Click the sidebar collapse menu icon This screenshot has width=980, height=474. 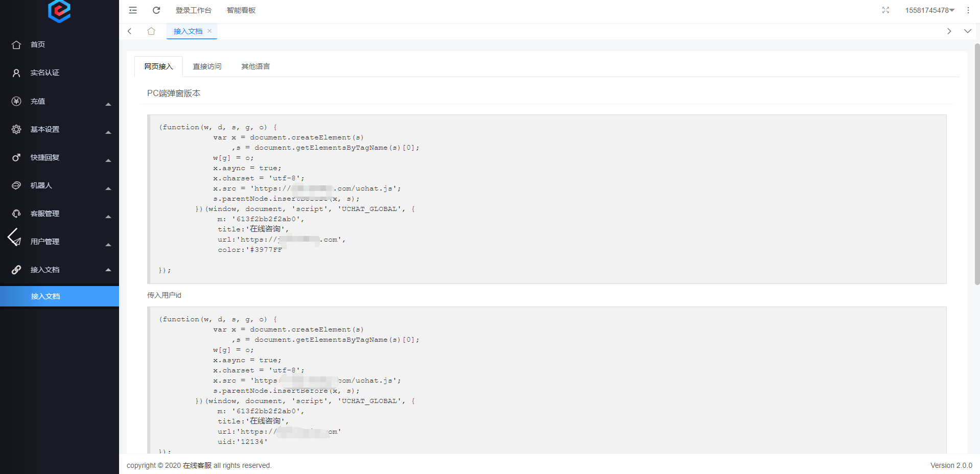point(133,10)
